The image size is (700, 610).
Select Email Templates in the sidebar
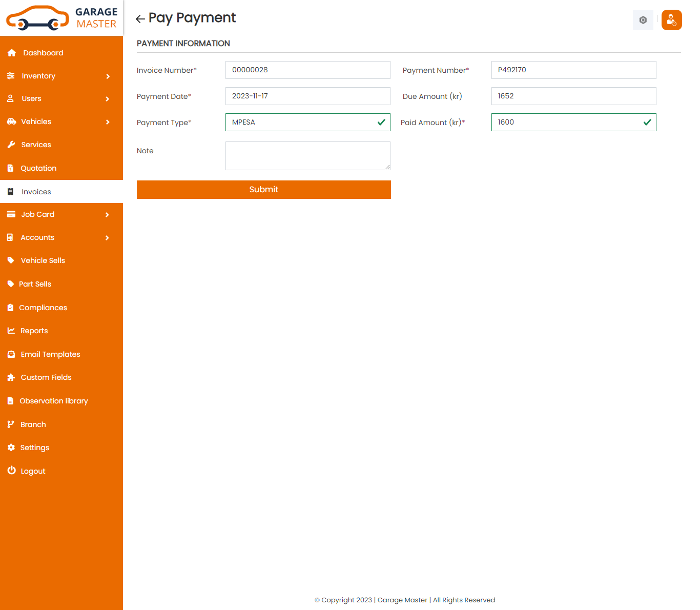coord(50,354)
